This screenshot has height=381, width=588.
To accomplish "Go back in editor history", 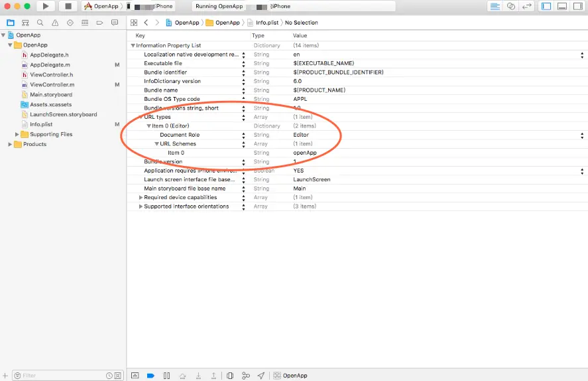I will (x=146, y=23).
